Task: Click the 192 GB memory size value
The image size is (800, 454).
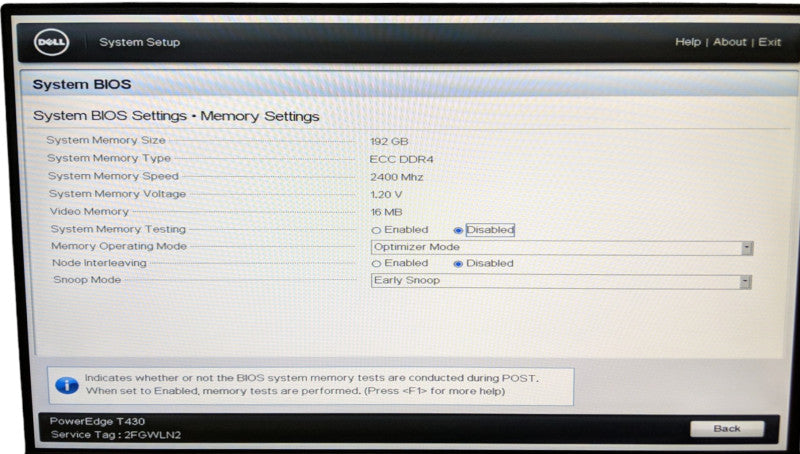Action: (389, 142)
